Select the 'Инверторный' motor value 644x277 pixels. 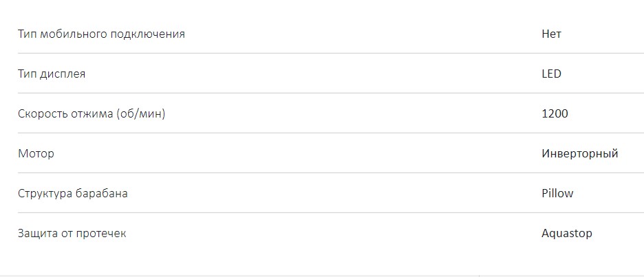coord(579,153)
